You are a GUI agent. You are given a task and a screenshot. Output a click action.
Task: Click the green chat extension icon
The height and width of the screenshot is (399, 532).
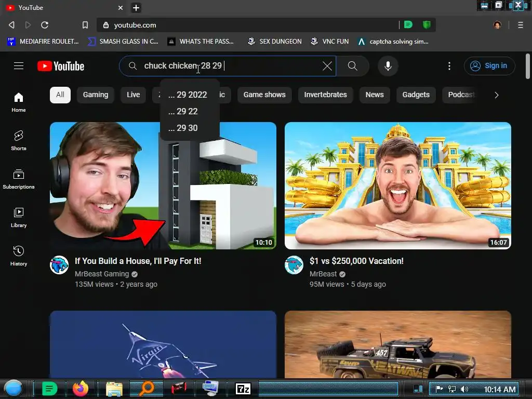[x=408, y=24]
